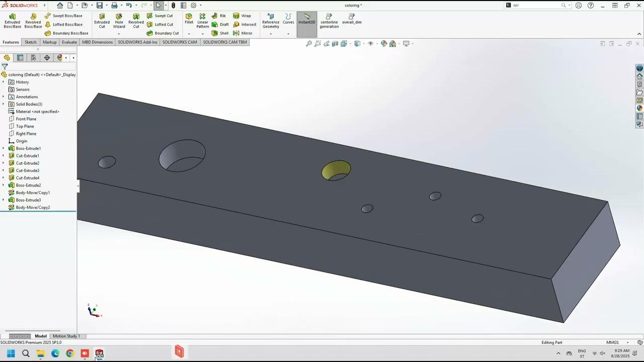Activate the Revolved Cut tool

click(136, 21)
